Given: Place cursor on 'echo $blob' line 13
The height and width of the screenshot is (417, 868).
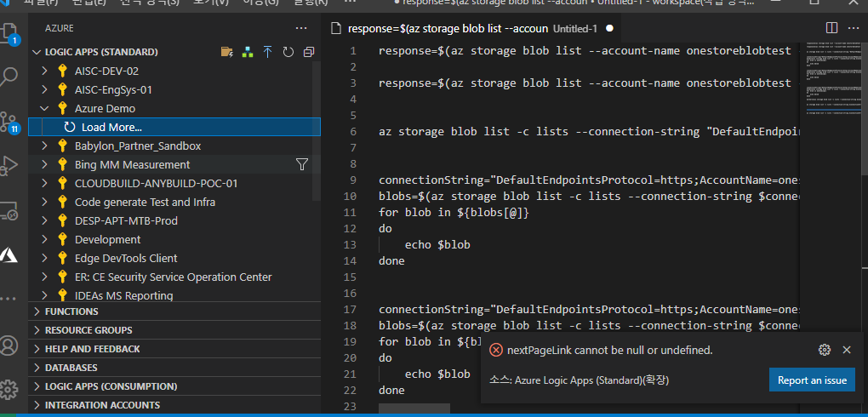Looking at the screenshot, I should (x=437, y=245).
